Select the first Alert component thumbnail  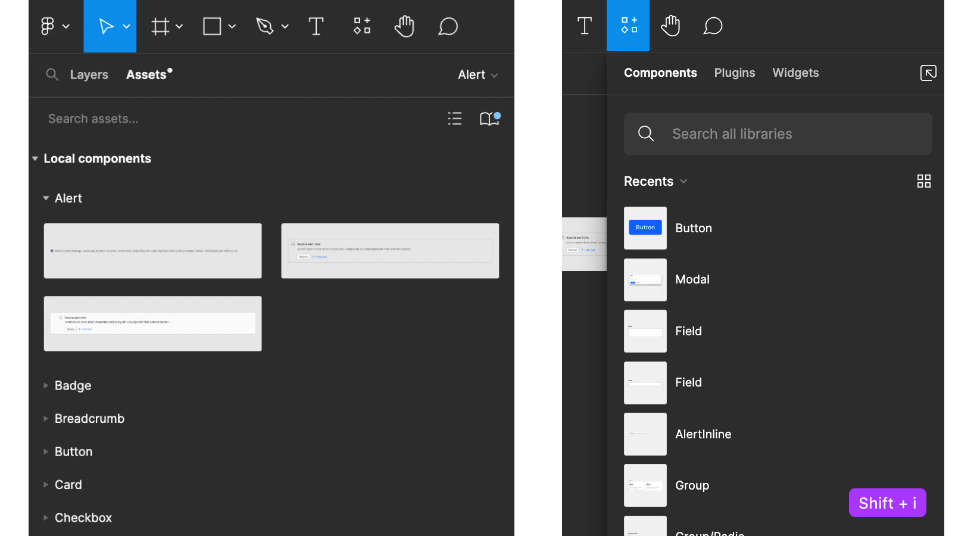click(x=152, y=251)
